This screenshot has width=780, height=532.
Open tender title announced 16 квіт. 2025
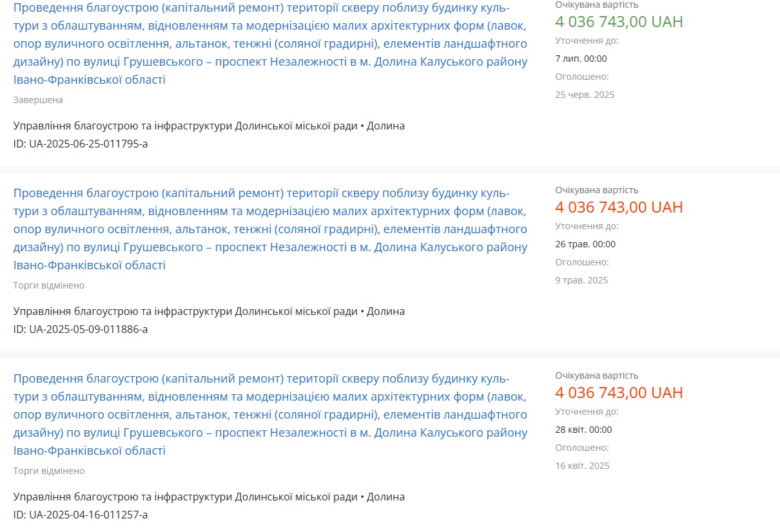tap(270, 415)
